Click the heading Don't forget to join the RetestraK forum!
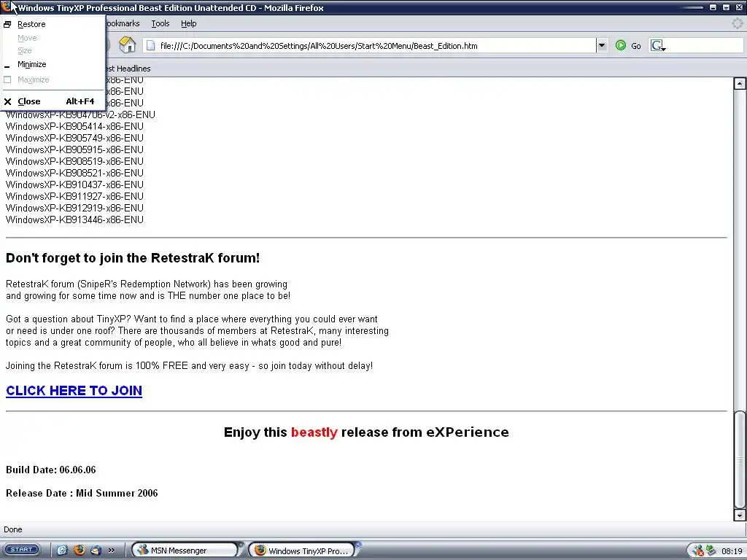 coord(133,258)
